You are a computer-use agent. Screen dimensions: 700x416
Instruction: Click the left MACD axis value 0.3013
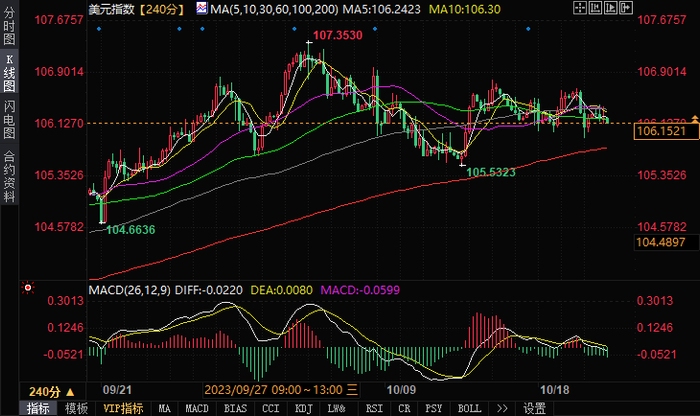pos(66,301)
